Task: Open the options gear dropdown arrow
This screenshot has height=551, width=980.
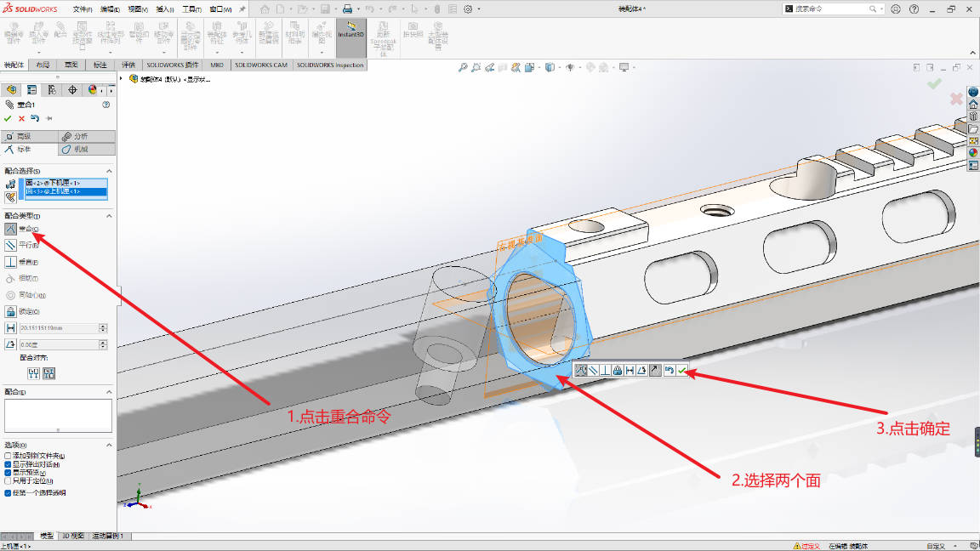Action: point(479,9)
